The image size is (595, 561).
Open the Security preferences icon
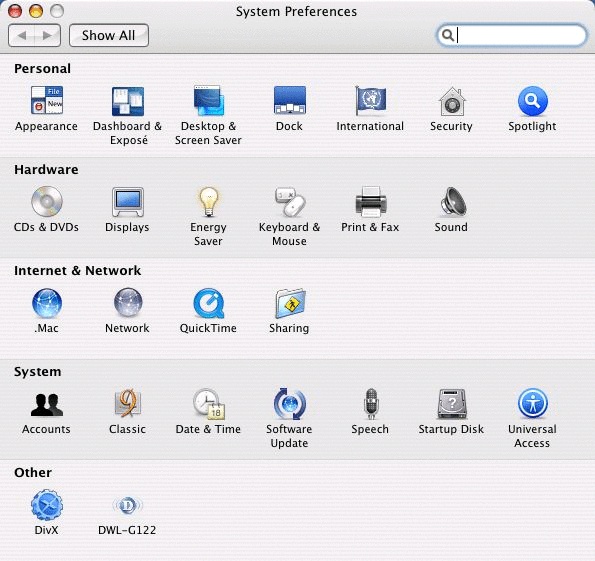coord(452,101)
